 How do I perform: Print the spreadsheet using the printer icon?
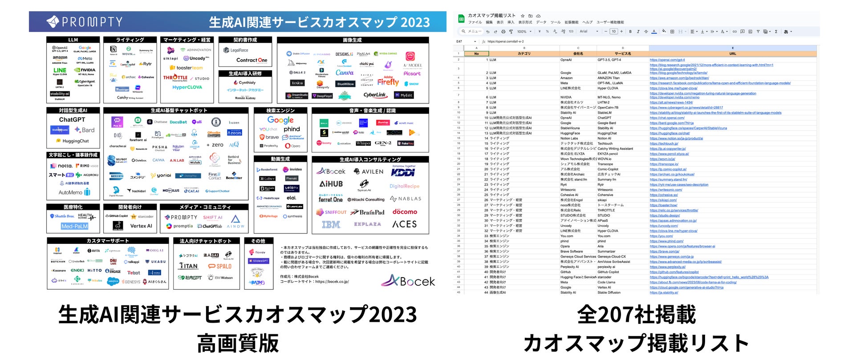click(x=503, y=32)
